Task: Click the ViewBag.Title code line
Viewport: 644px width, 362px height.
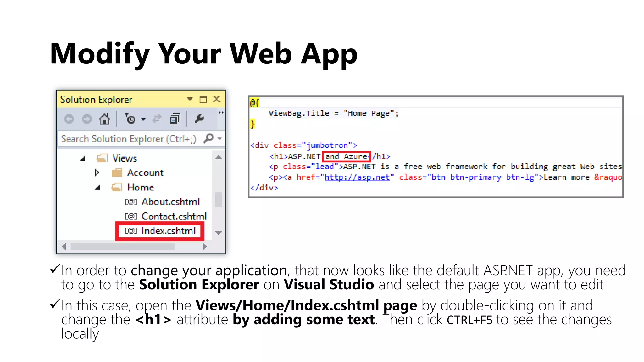Action: tap(333, 113)
